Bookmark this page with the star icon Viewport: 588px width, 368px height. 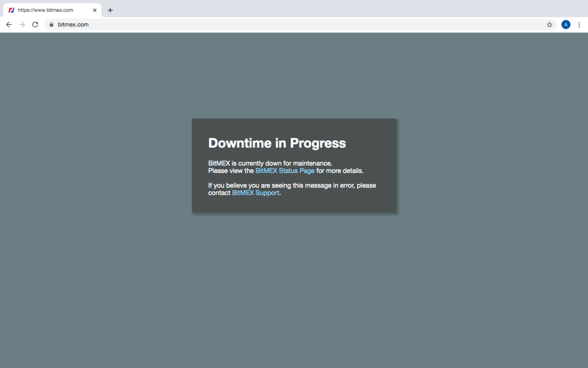point(549,25)
